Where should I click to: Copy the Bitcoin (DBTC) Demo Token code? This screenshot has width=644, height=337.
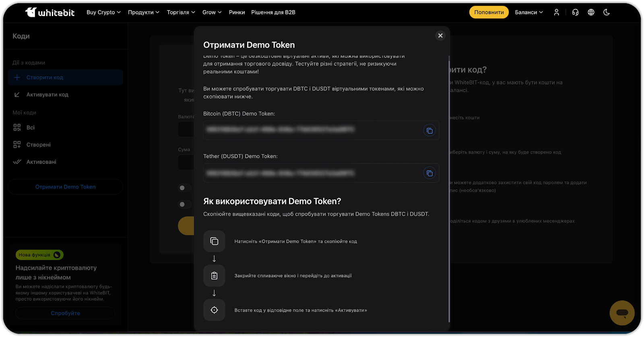(x=429, y=130)
